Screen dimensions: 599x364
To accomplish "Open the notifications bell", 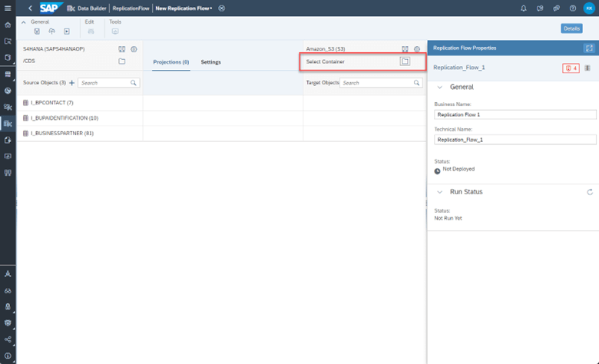I will pos(524,8).
